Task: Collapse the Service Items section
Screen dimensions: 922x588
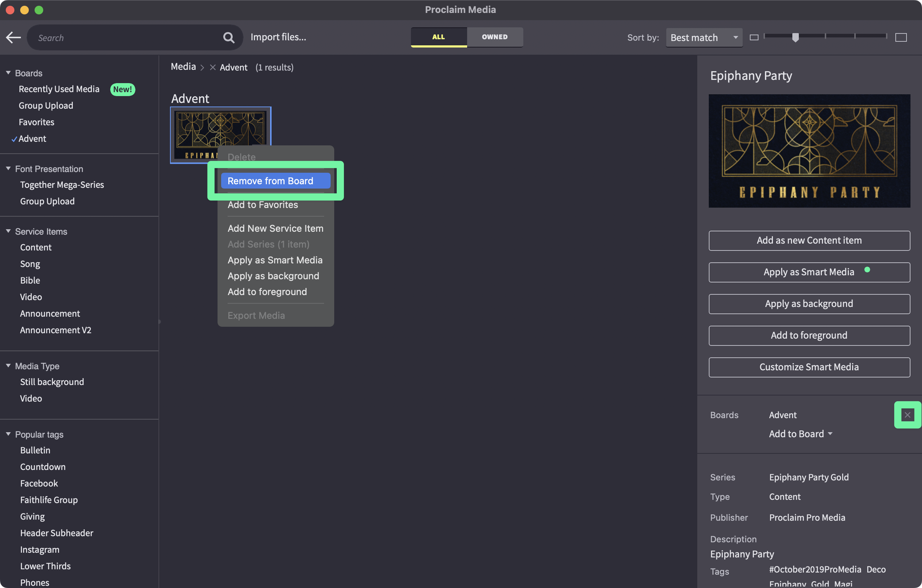Action: pyautogui.click(x=8, y=231)
